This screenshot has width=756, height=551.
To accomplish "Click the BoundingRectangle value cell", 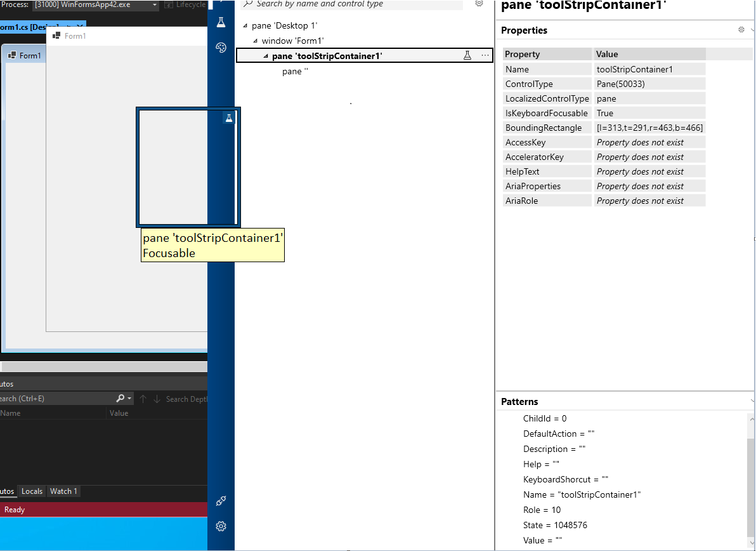I will pos(649,128).
